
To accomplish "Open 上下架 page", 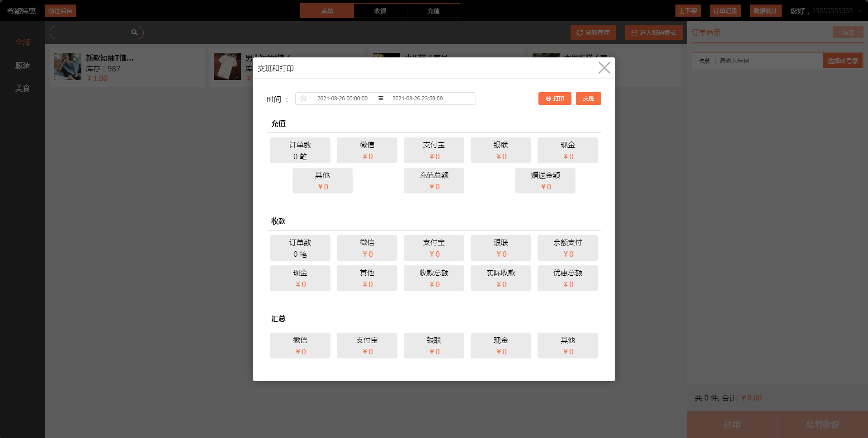I will [x=688, y=11].
